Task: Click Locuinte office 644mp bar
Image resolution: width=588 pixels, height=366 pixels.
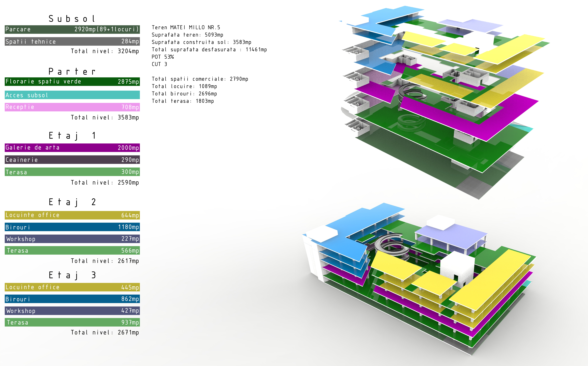Action: coord(72,215)
